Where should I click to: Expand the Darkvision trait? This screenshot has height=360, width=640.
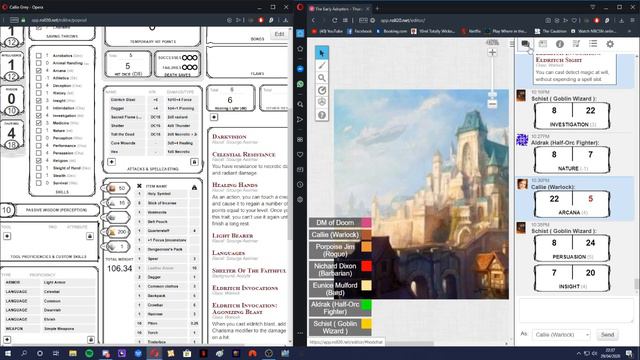tap(229, 137)
